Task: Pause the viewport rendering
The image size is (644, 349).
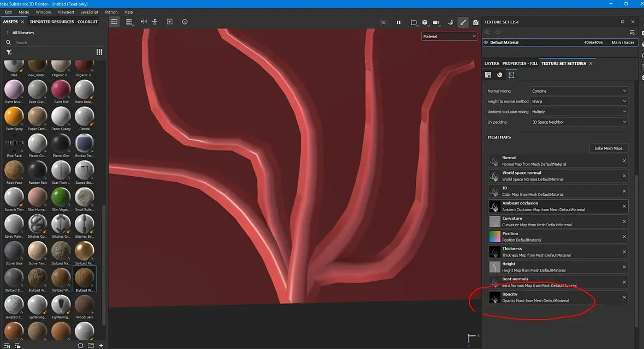Action: click(398, 22)
